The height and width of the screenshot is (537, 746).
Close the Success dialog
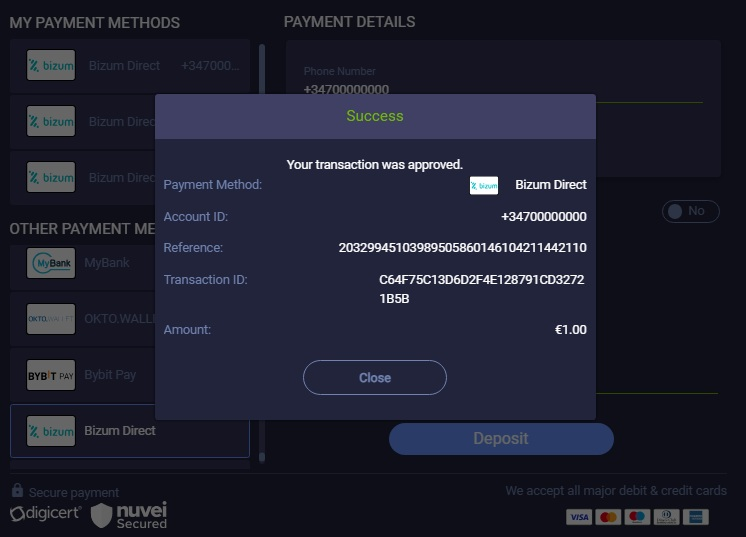point(374,377)
